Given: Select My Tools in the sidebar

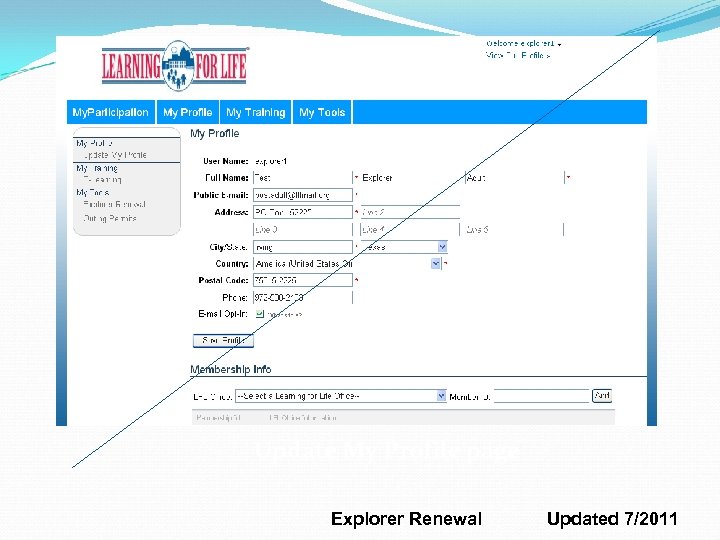Looking at the screenshot, I should 93,192.
